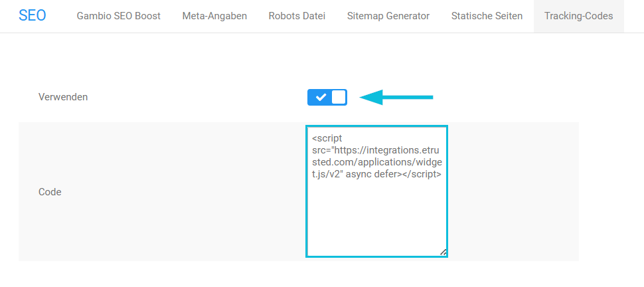Switch to the Meta-Angaben tab
This screenshot has width=644, height=287.
pos(215,16)
